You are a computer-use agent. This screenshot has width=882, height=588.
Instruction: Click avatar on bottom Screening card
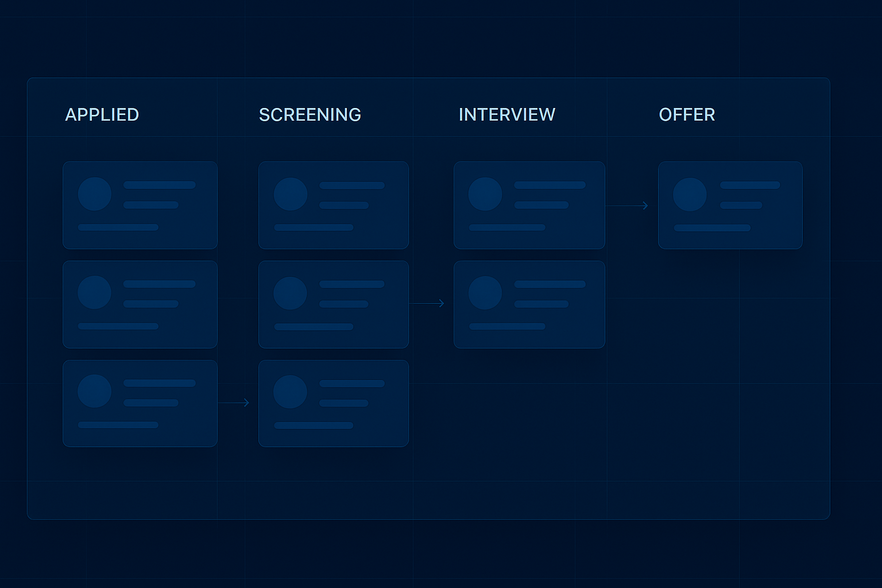coord(291,392)
